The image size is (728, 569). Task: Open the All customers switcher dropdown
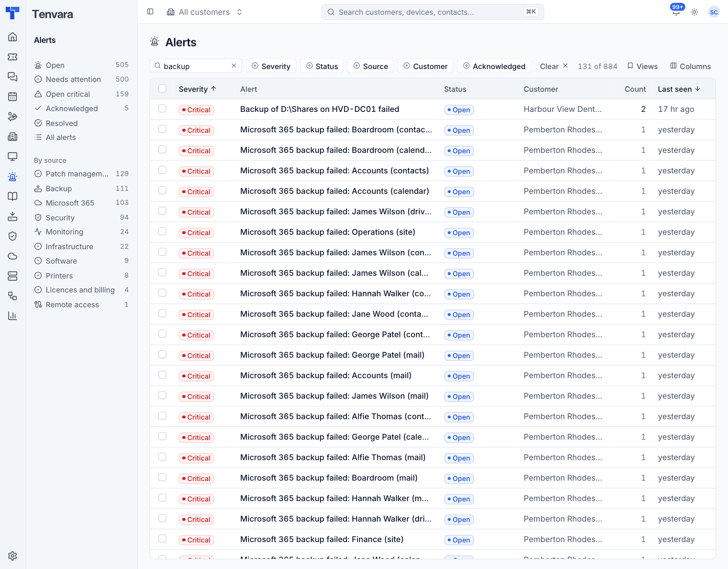point(204,12)
